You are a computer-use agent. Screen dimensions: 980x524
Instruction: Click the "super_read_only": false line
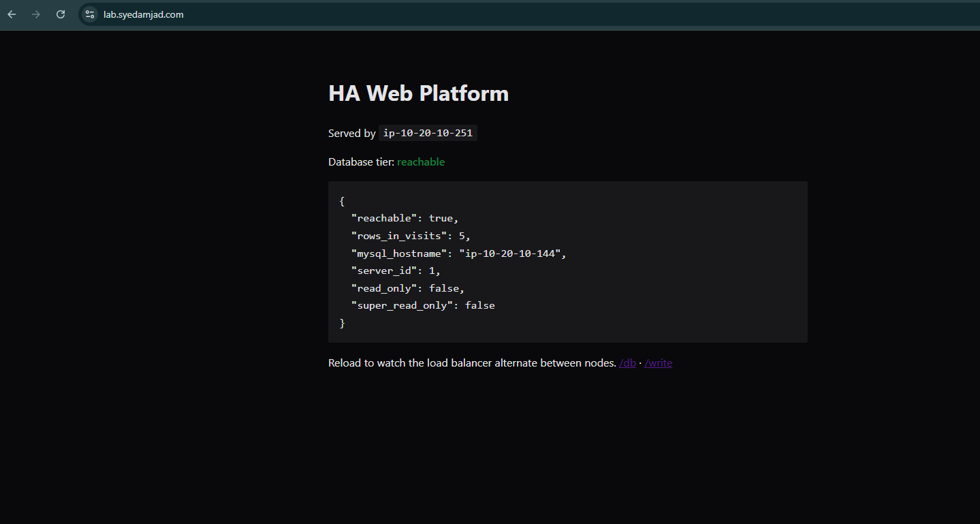coord(423,305)
